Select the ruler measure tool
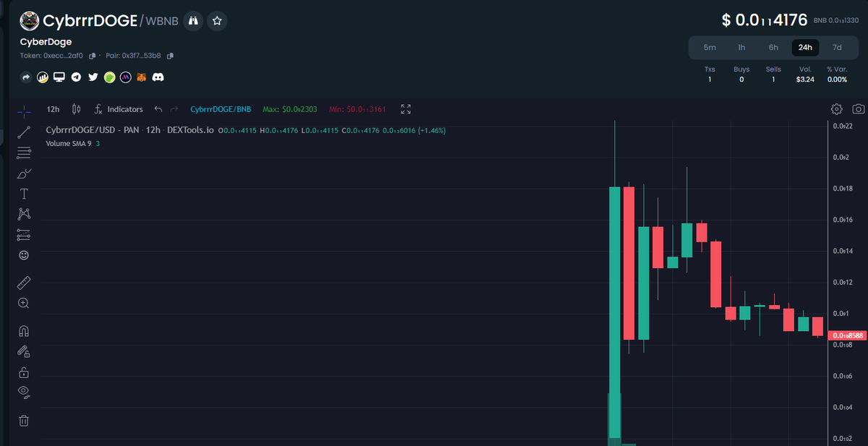Viewport: 868px width, 446px height. point(24,283)
